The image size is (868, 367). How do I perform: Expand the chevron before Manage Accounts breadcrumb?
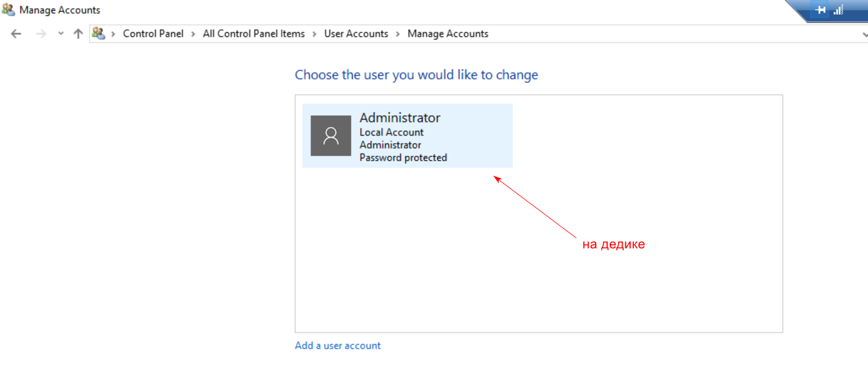pyautogui.click(x=398, y=34)
